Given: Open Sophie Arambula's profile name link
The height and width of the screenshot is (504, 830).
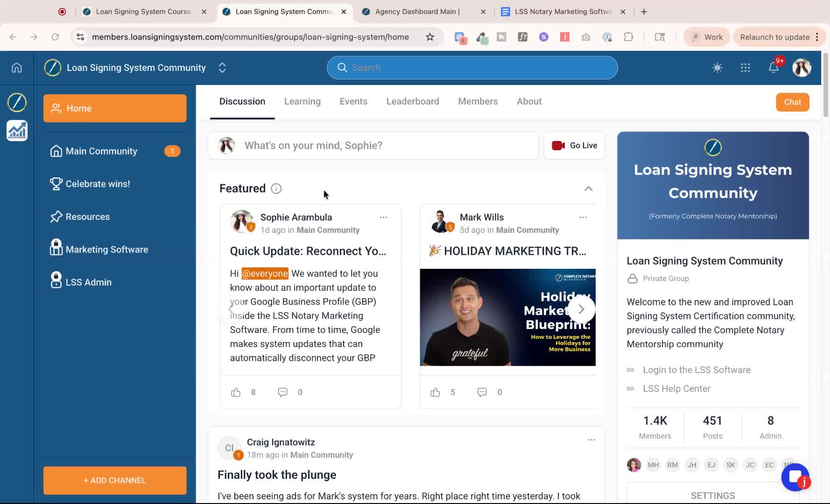Looking at the screenshot, I should tap(296, 217).
